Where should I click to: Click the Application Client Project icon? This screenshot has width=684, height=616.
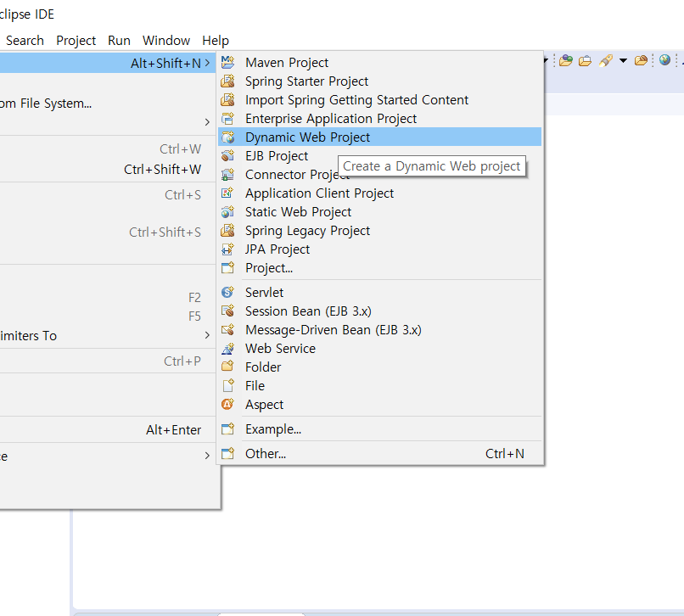click(x=227, y=193)
